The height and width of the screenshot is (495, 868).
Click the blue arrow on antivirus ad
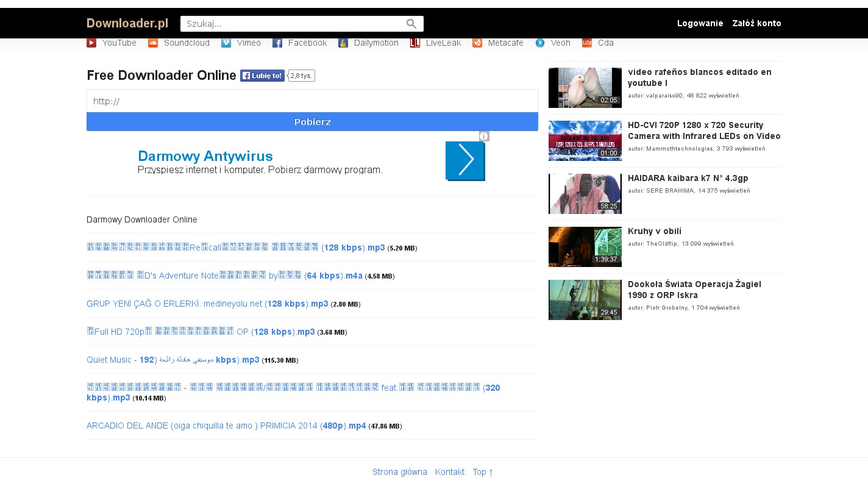pyautogui.click(x=465, y=161)
